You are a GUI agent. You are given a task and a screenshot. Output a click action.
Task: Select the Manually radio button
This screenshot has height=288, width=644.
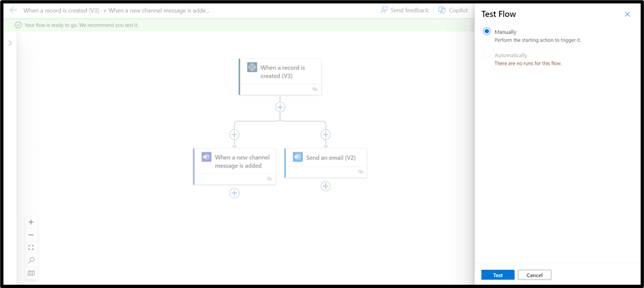(486, 31)
